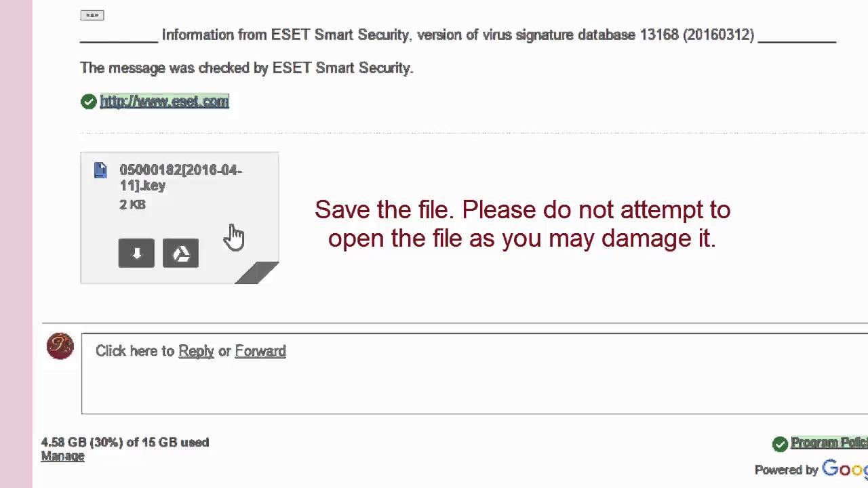Save the attachment to Google Drive
Screen dimensions: 868x488
[180, 253]
